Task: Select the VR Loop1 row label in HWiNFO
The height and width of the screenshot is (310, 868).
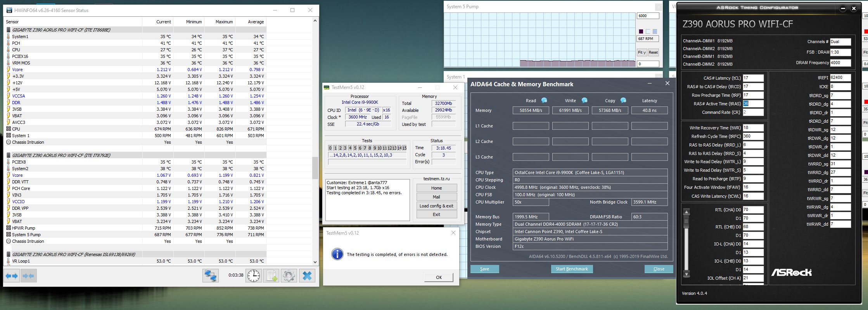Action: click(x=21, y=261)
